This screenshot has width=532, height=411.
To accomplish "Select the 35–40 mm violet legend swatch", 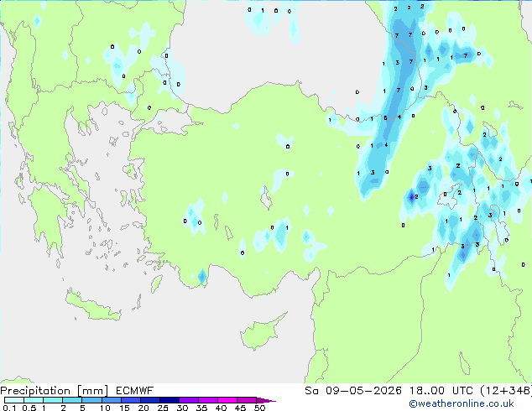I will (x=207, y=400).
